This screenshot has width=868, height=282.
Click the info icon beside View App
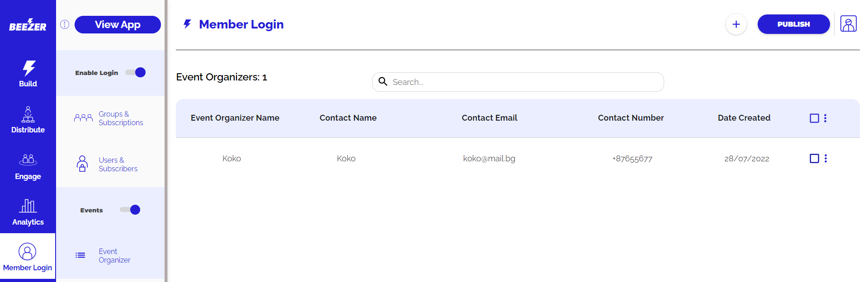click(65, 24)
